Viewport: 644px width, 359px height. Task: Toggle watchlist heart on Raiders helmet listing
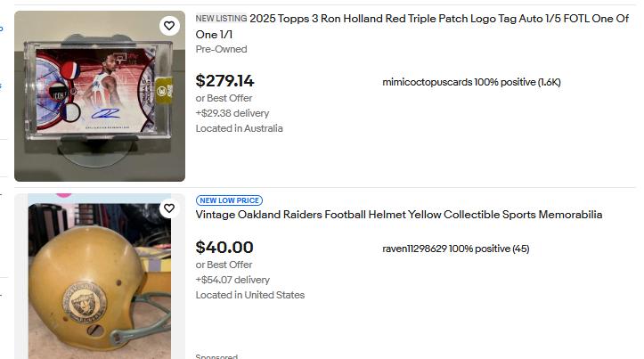pos(169,208)
